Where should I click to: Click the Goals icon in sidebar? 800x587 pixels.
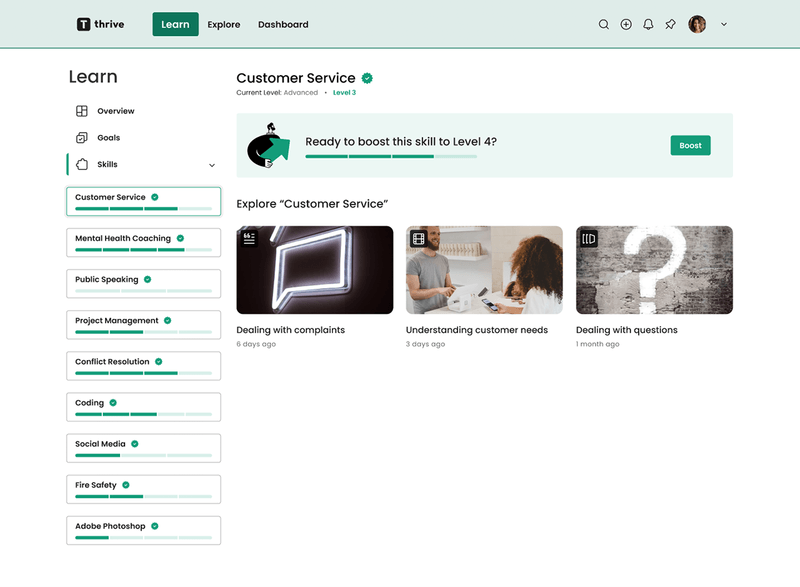coord(82,138)
